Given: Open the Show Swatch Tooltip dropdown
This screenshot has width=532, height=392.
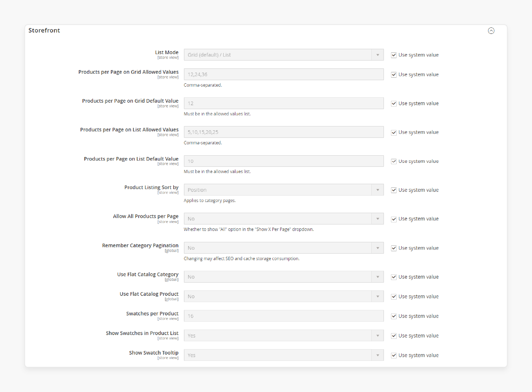Looking at the screenshot, I should click(x=284, y=355).
